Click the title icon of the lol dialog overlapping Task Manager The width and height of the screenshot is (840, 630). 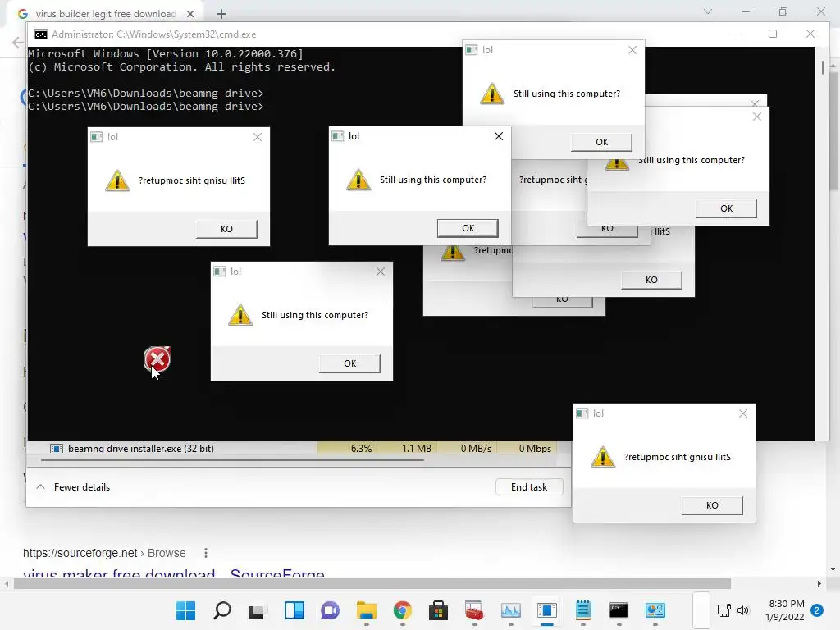582,413
